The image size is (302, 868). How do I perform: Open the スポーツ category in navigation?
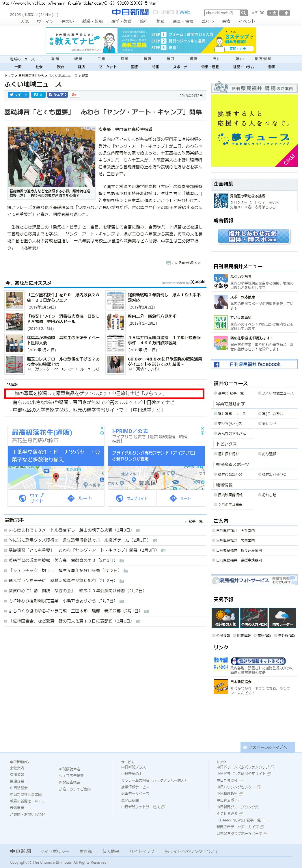[x=180, y=67]
